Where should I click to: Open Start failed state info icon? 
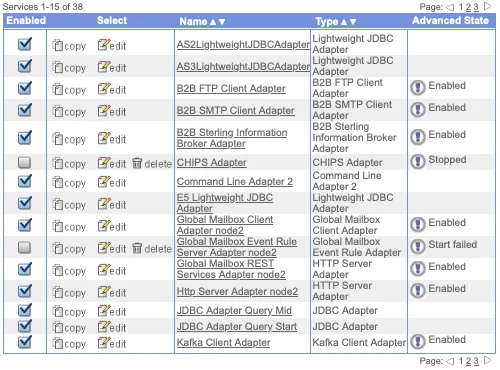click(x=418, y=246)
